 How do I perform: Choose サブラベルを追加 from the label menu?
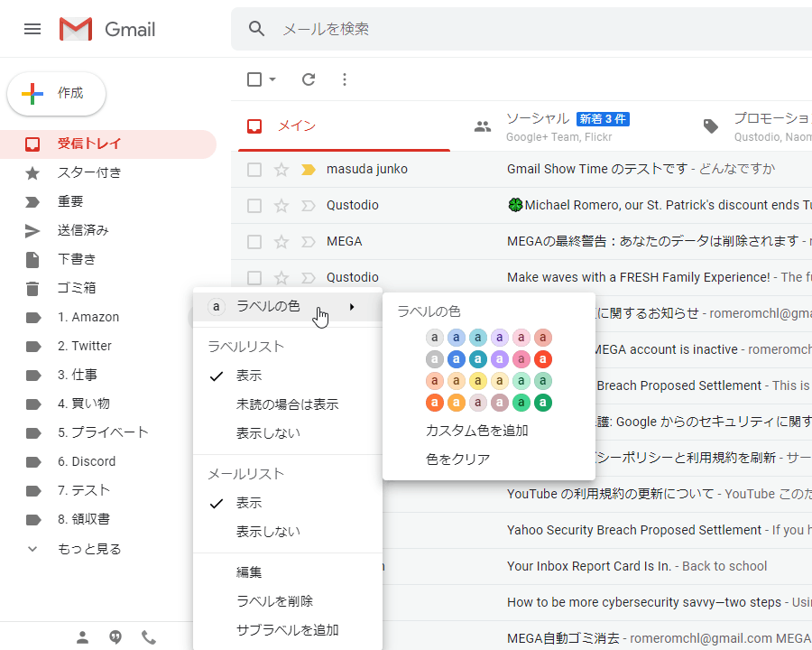tap(288, 630)
